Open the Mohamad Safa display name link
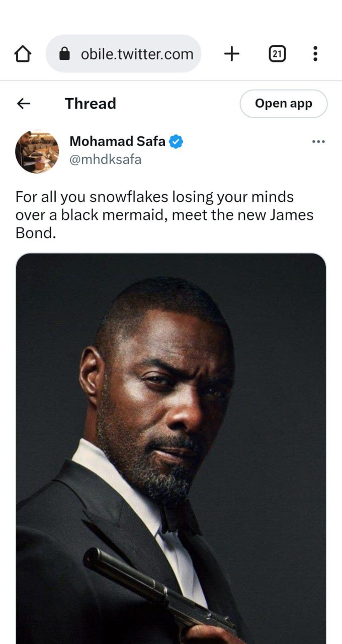Screen dimensions: 342x644 (117, 142)
